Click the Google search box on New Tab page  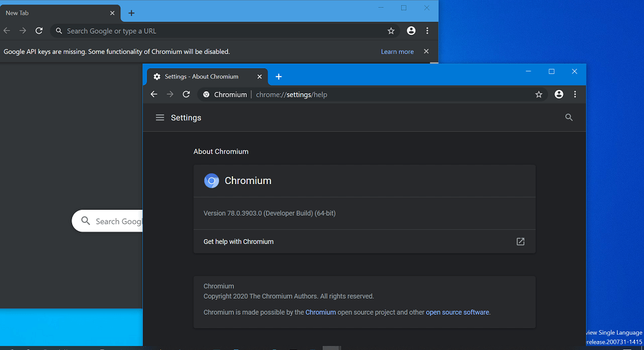click(x=108, y=221)
